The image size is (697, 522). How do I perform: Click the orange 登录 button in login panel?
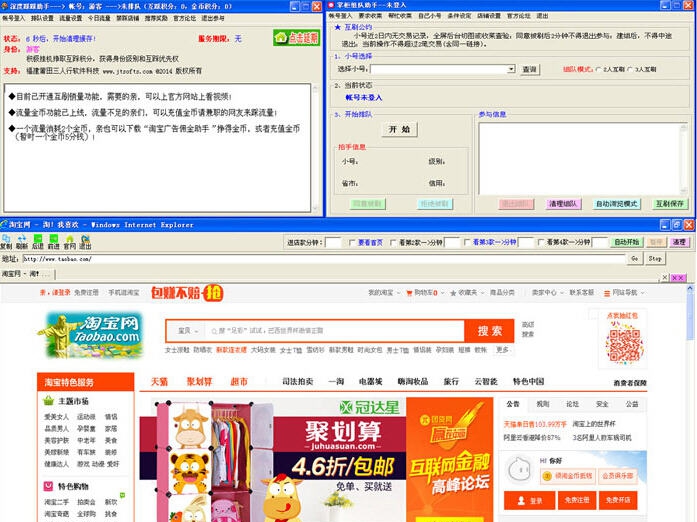click(x=529, y=500)
